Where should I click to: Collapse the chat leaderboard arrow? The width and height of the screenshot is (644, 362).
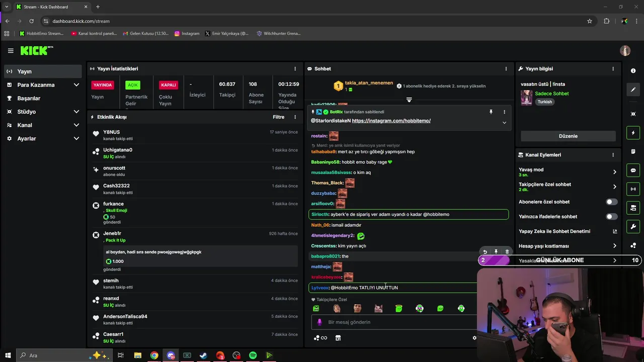409,100
